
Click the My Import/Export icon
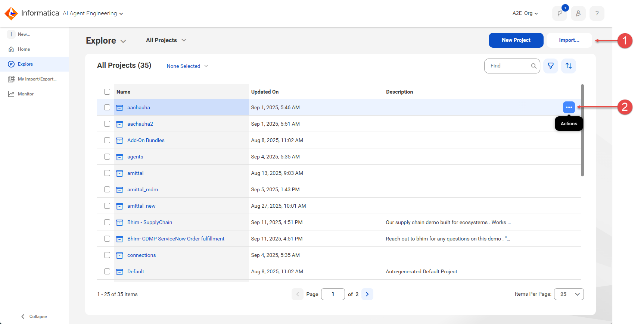11,79
